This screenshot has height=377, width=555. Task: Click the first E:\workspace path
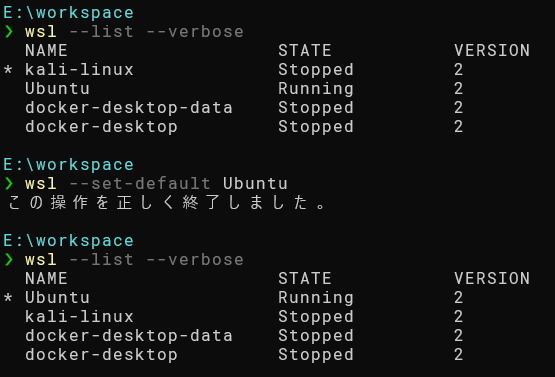point(68,12)
